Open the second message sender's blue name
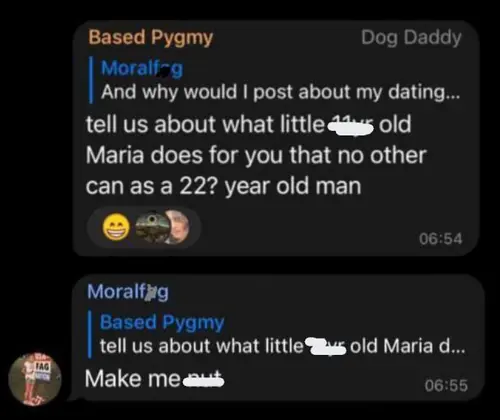Viewport: 500px width, 420px height. point(128,292)
